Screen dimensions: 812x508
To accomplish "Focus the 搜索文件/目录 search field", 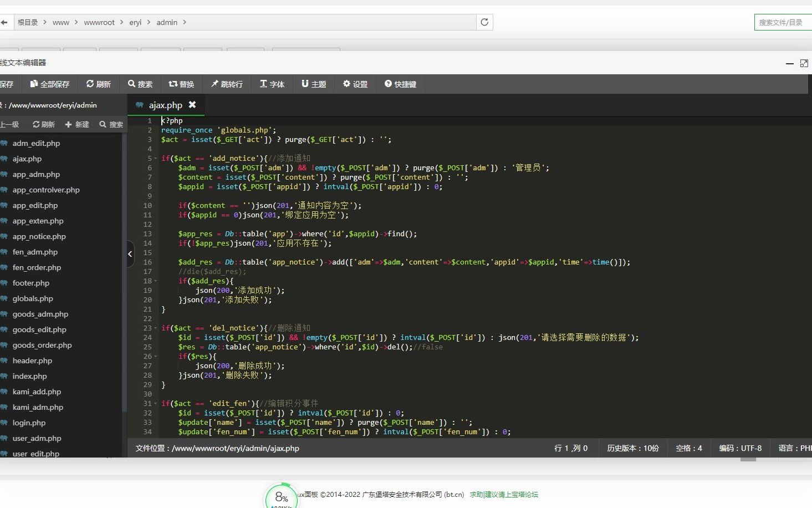I will click(783, 22).
